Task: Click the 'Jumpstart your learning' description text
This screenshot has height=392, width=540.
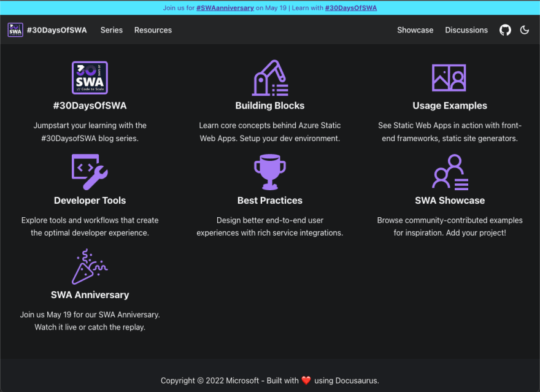Action: pos(90,132)
